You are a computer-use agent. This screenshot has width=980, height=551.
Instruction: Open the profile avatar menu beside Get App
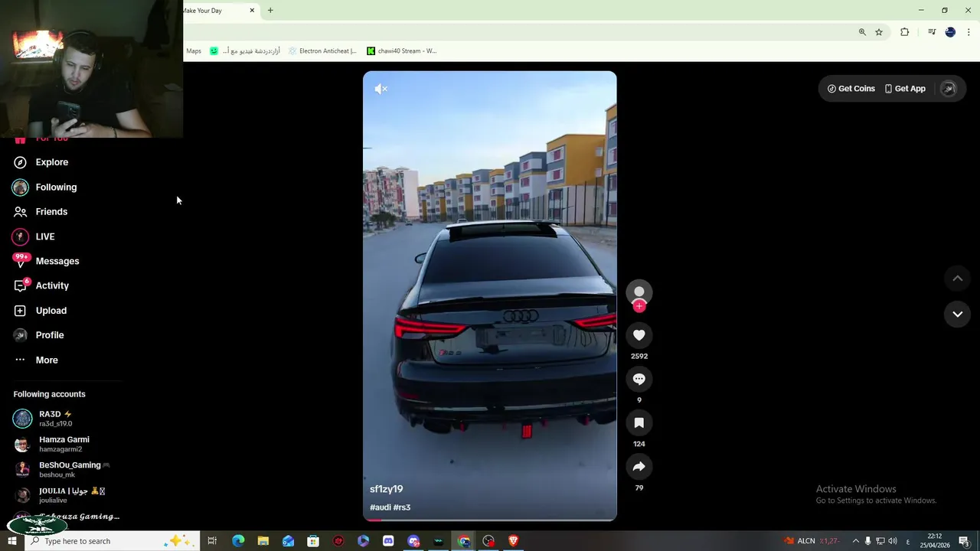pyautogui.click(x=948, y=89)
